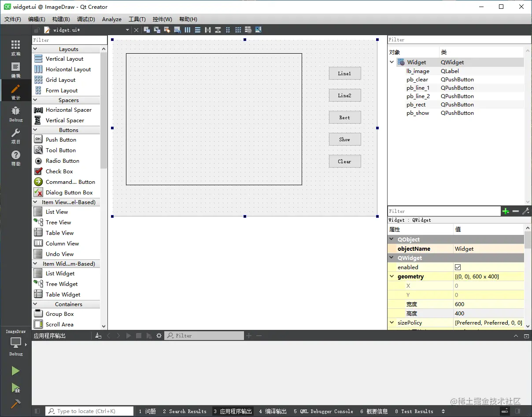Open the widget.ui document dropdown
The height and width of the screenshot is (417, 532).
[x=128, y=30]
